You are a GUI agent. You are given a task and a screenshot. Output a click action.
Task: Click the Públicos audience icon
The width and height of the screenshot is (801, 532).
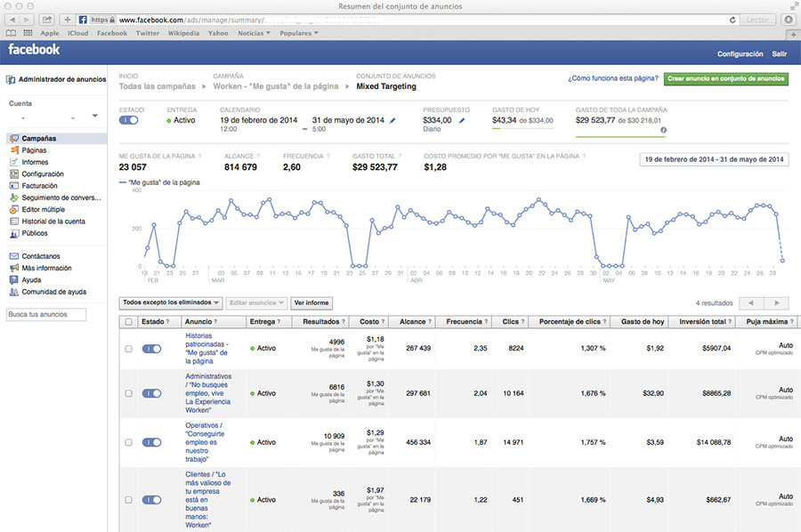pos(14,234)
